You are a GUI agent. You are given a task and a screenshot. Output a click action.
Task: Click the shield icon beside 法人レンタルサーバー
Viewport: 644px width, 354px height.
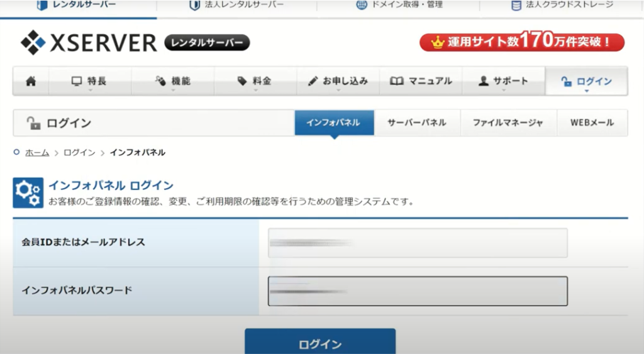[x=195, y=5]
